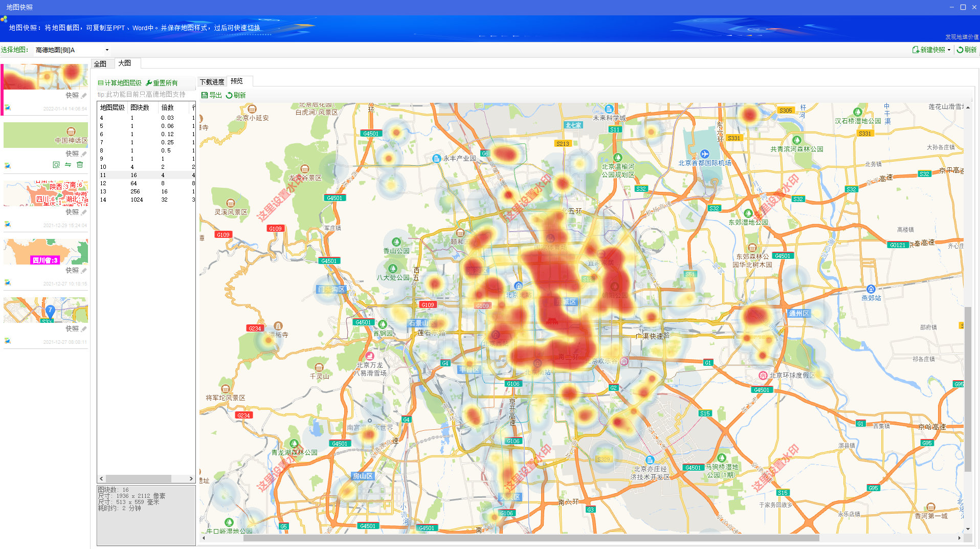Click up arrow of map preview vertical scrollbar
Image resolution: width=980 pixels, height=549 pixels.
pyautogui.click(x=968, y=107)
